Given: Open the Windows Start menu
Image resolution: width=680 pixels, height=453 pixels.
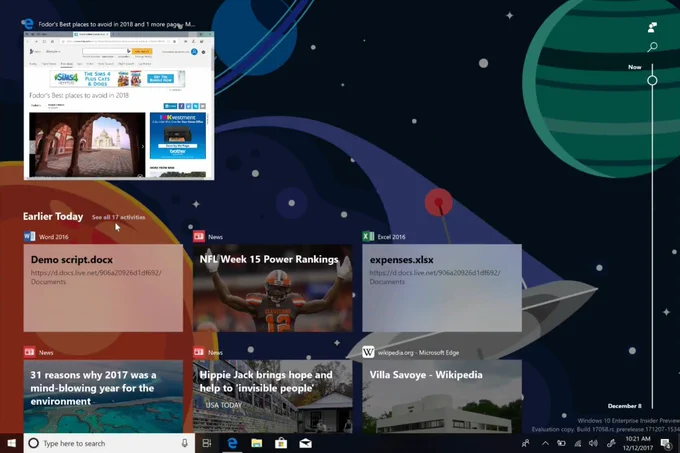Looking at the screenshot, I should point(12,443).
